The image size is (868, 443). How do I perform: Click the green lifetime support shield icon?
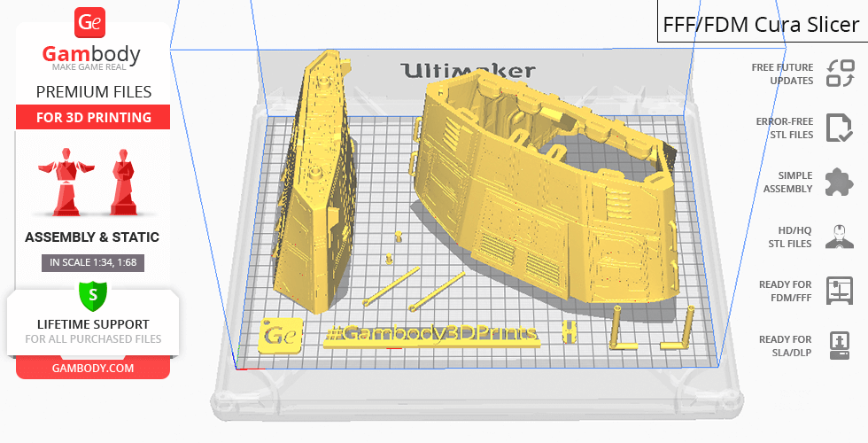click(92, 293)
